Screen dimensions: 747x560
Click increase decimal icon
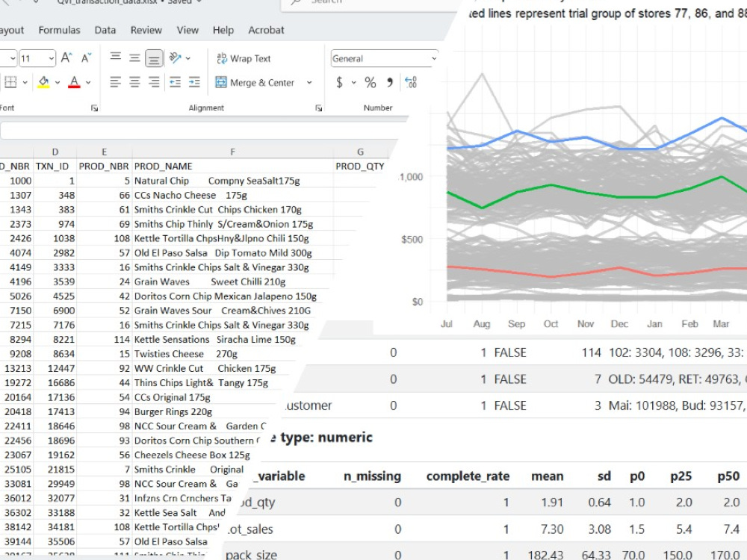(x=411, y=82)
